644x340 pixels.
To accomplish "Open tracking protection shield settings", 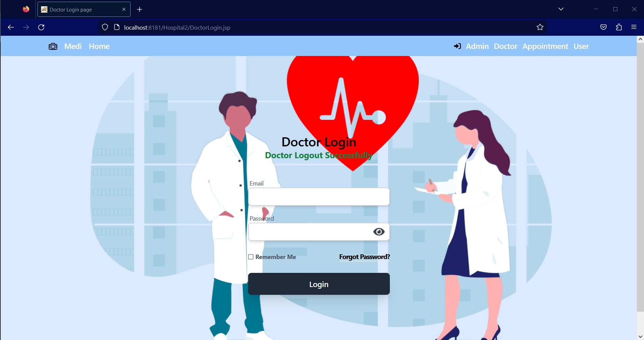I will pyautogui.click(x=105, y=27).
